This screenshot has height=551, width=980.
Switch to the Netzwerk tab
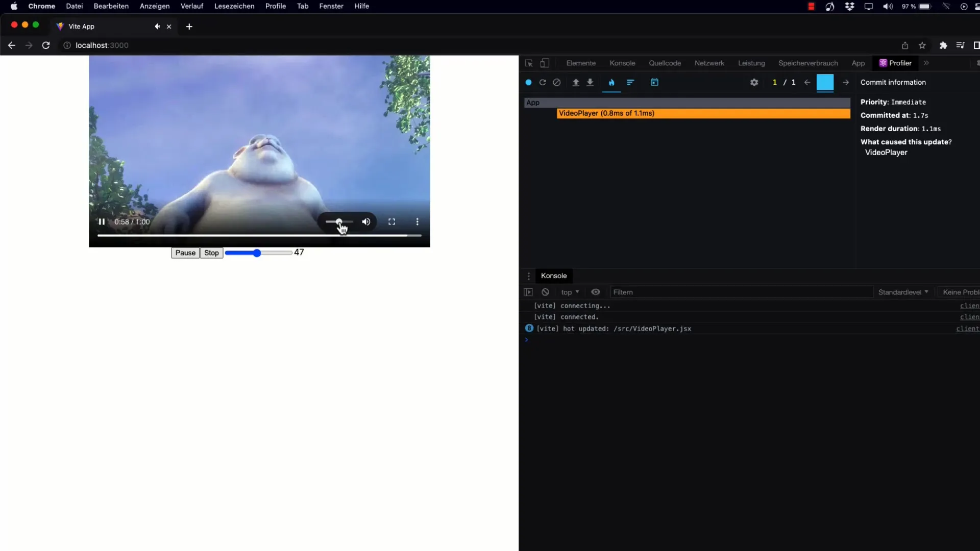click(709, 63)
